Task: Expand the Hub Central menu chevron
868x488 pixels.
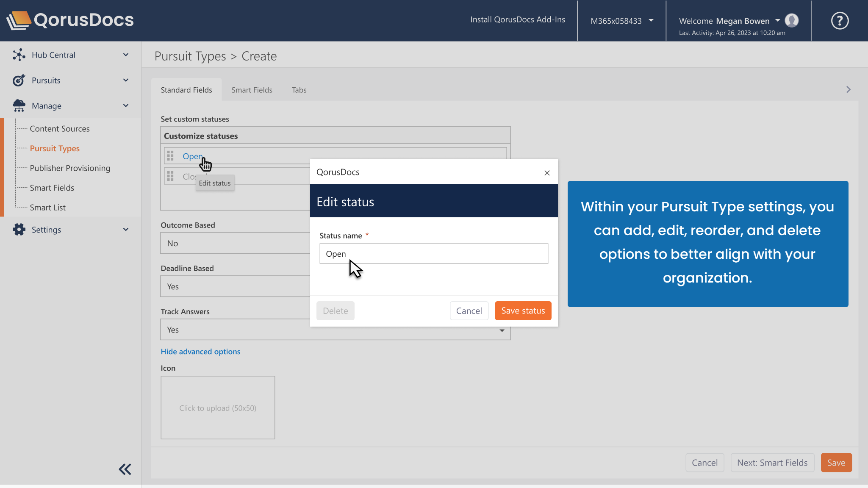Action: pyautogui.click(x=126, y=55)
